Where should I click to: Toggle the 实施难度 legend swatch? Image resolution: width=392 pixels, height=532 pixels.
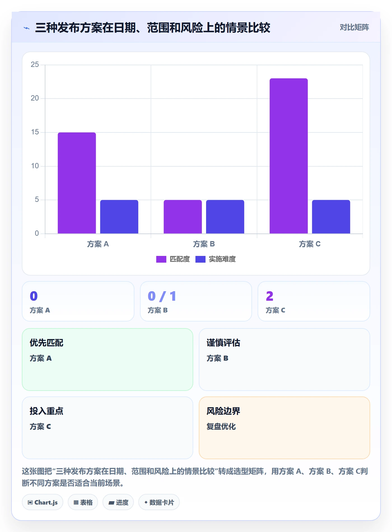200,259
